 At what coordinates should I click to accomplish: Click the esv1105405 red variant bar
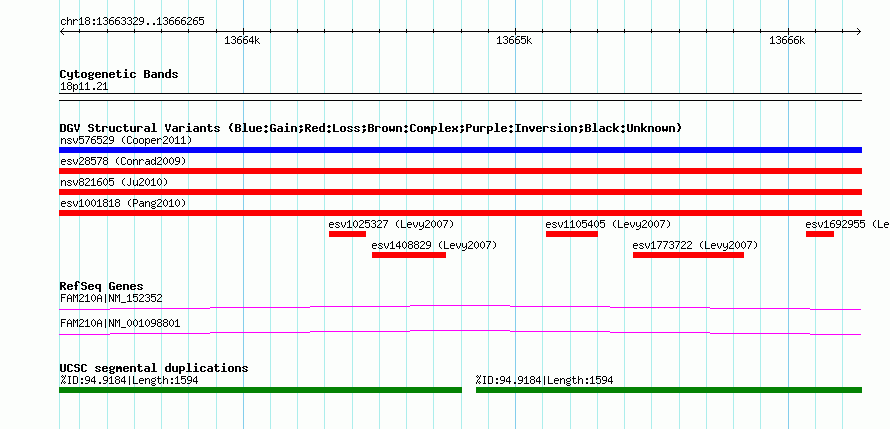(572, 234)
